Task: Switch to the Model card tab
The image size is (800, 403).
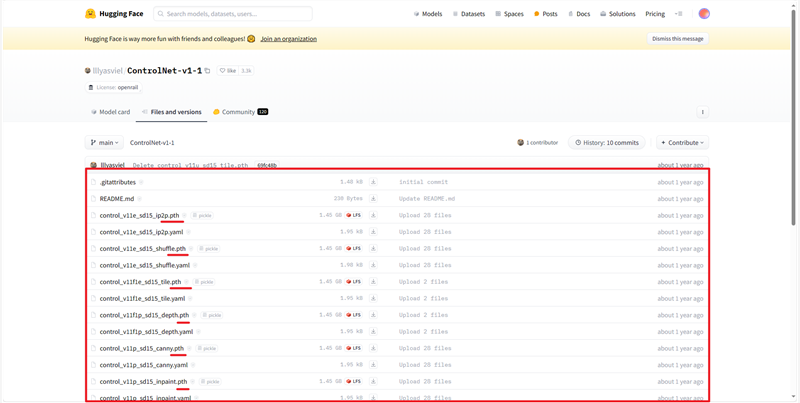Action: click(x=111, y=112)
